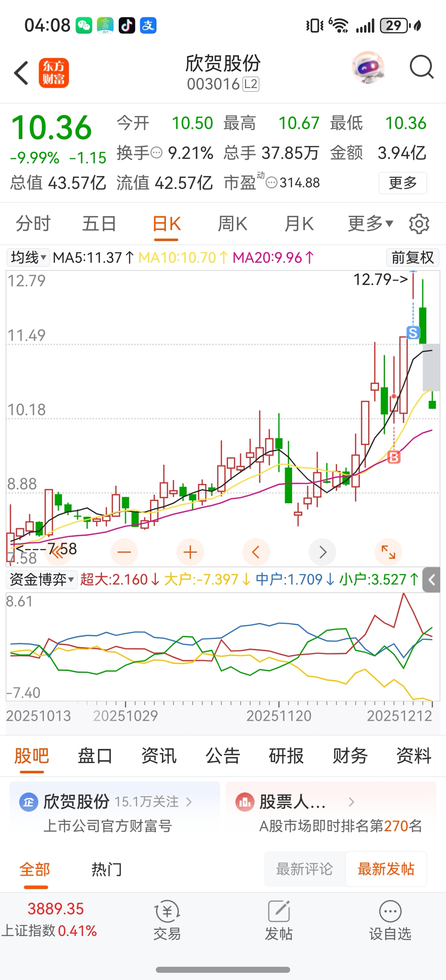
Task: Select 最新评论 sort option
Action: click(x=304, y=869)
